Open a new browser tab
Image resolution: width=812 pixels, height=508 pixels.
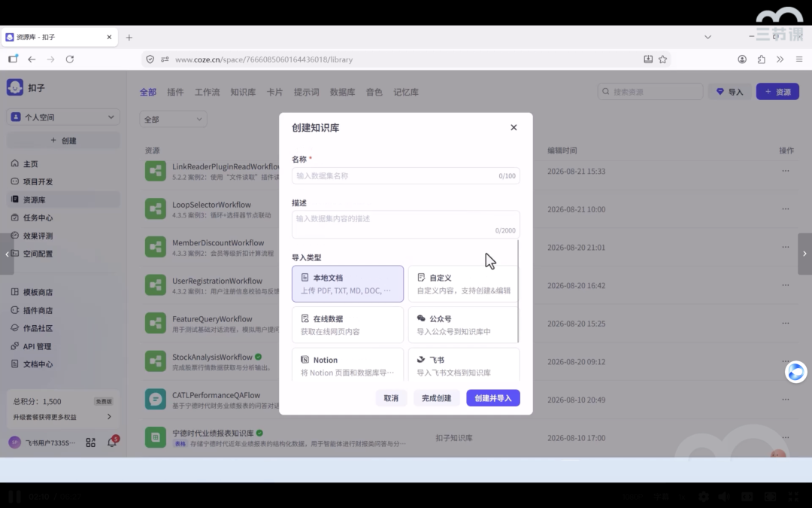tap(129, 38)
